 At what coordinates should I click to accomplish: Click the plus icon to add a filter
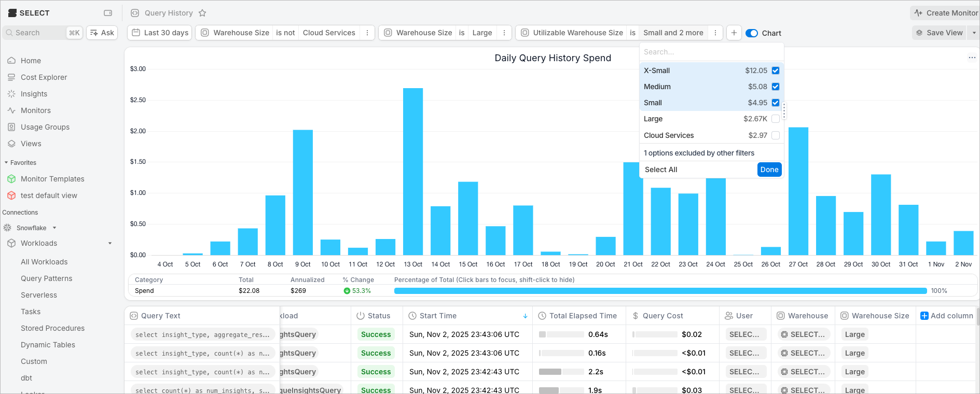(x=734, y=33)
